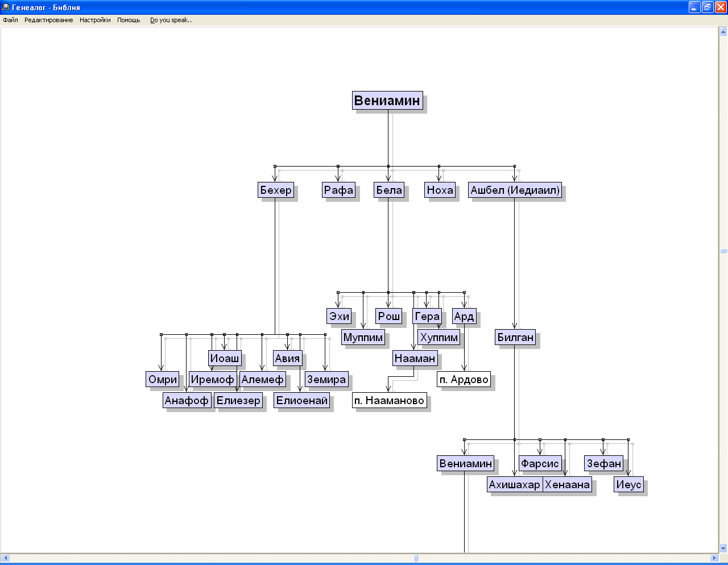Select the Елиезер node
The height and width of the screenshot is (565, 728).
coord(238,400)
